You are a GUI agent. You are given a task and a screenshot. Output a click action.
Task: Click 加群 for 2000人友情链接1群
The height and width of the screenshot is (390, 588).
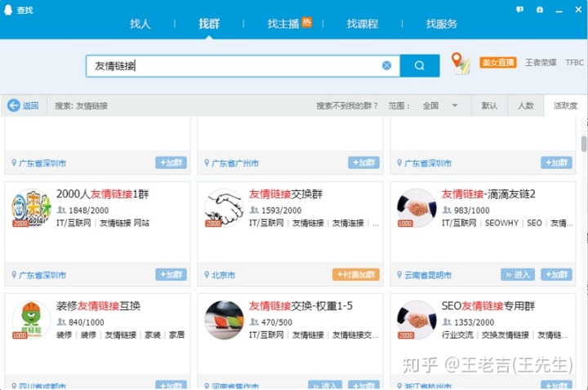point(171,275)
